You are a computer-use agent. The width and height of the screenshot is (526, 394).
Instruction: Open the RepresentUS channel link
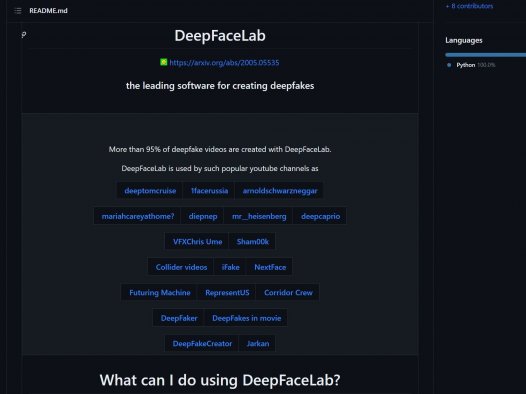[227, 293]
